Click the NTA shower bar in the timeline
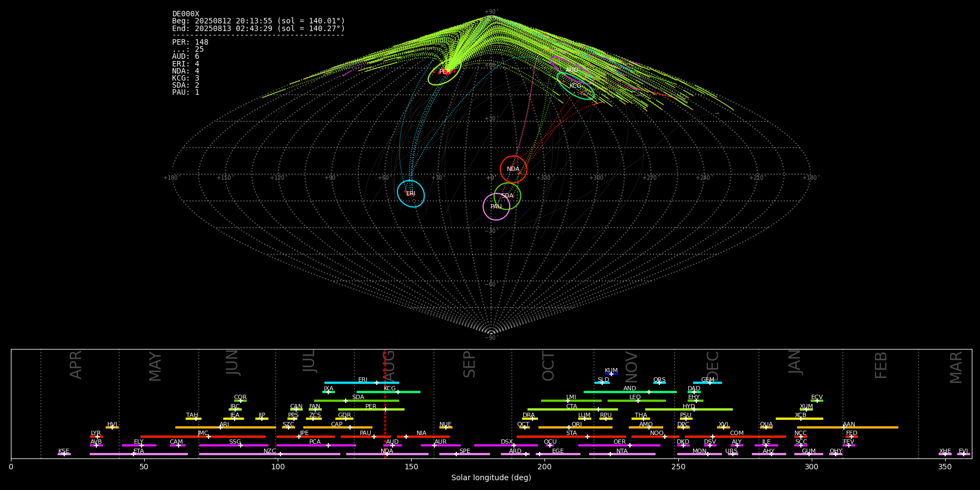The image size is (980, 490). pos(622,454)
